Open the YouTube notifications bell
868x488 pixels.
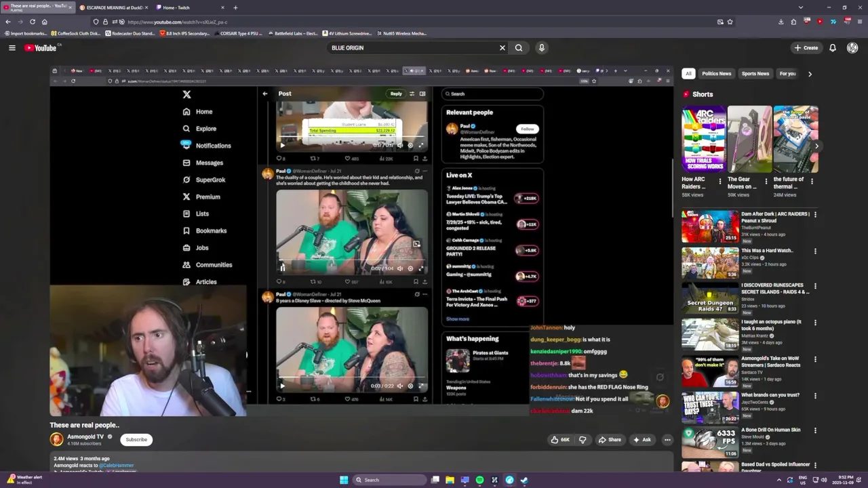click(x=833, y=47)
